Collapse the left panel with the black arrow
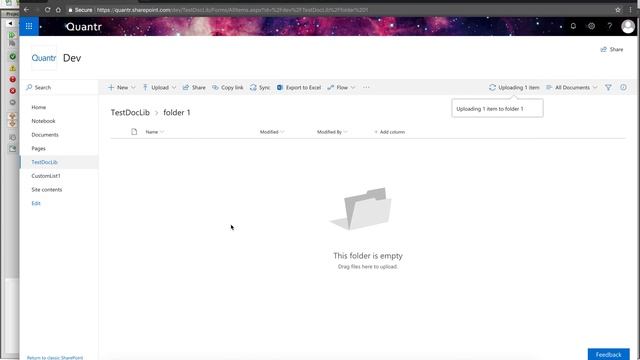The image size is (640, 360). [10, 24]
